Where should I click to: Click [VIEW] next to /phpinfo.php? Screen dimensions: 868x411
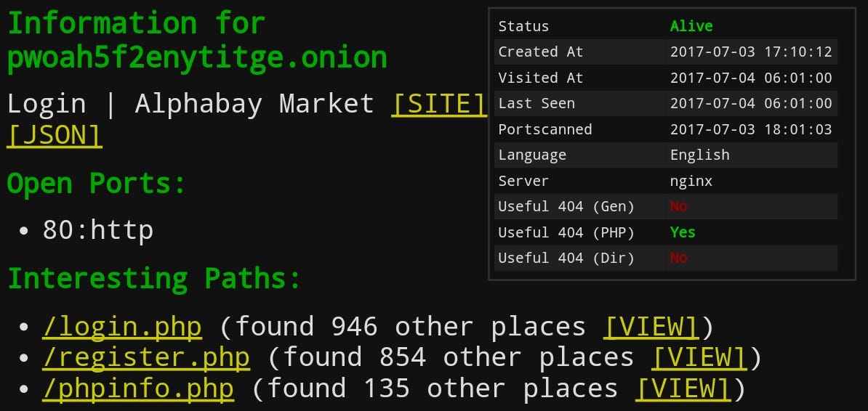click(683, 388)
